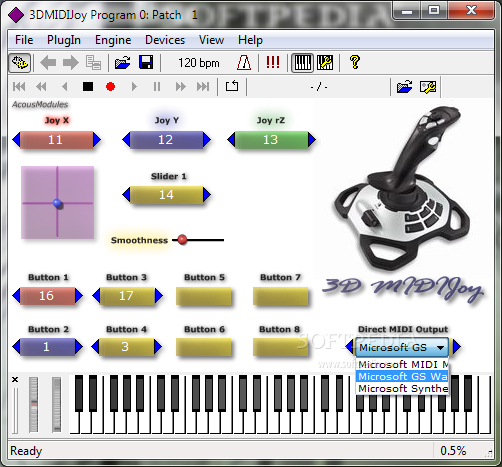The height and width of the screenshot is (467, 502).
Task: Click the step back button
Action: click(x=65, y=87)
